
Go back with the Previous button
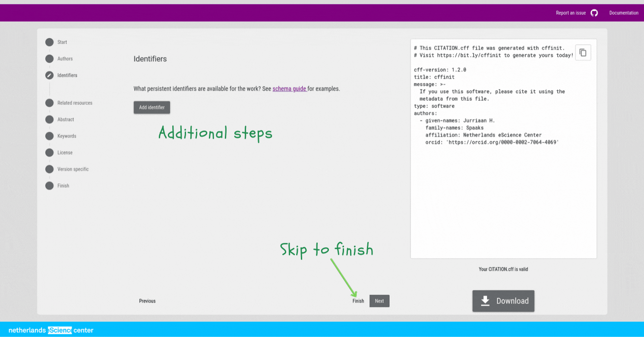147,301
